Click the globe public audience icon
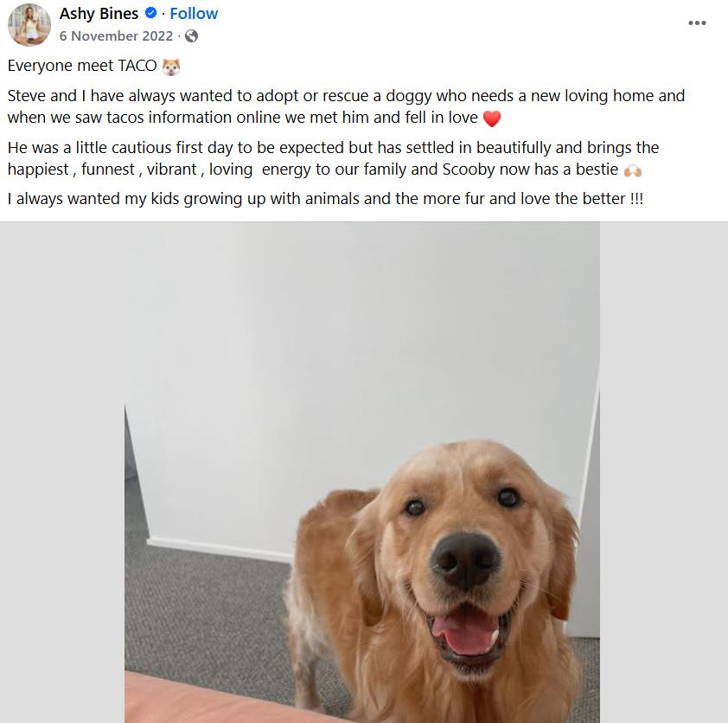Screen dimensions: 728x723 (x=191, y=35)
